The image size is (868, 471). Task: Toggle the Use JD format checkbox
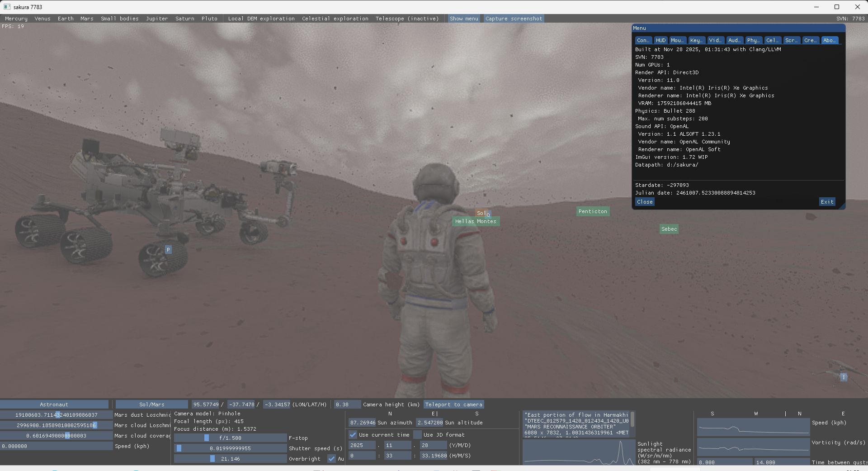coord(417,435)
